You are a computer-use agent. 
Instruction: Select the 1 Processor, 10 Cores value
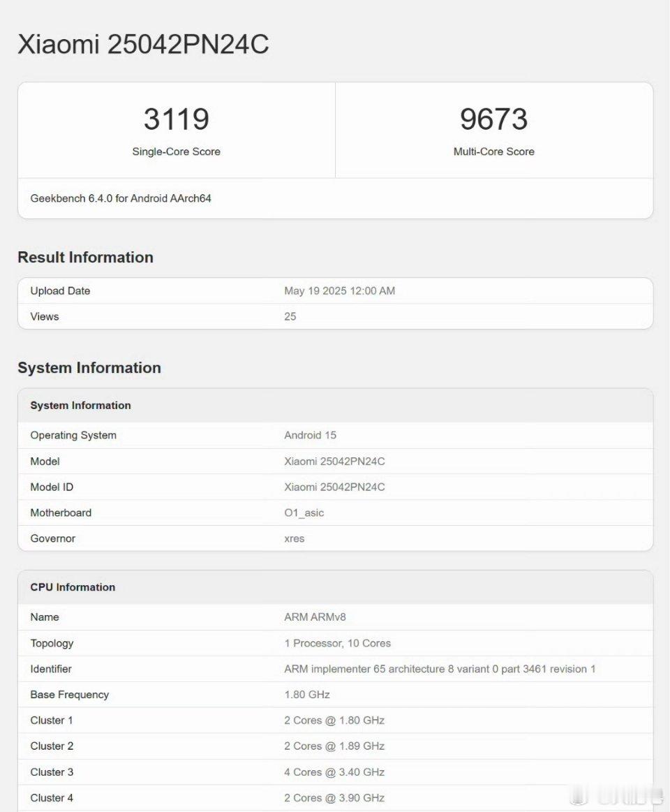click(338, 643)
